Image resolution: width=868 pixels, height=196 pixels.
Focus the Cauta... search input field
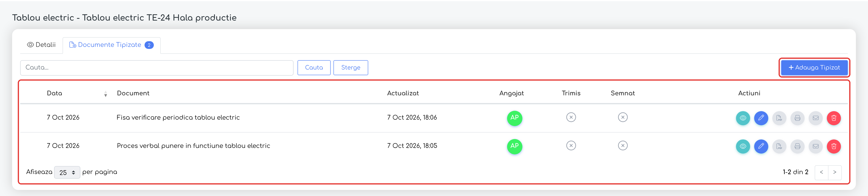[x=157, y=67]
